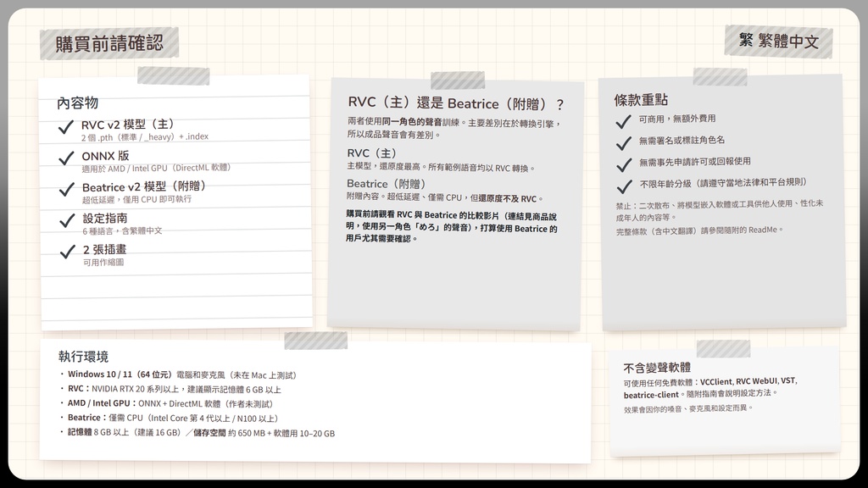Click the paragraph starting 禁止：二次散布
Screen dimensions: 868x488
pos(719,210)
